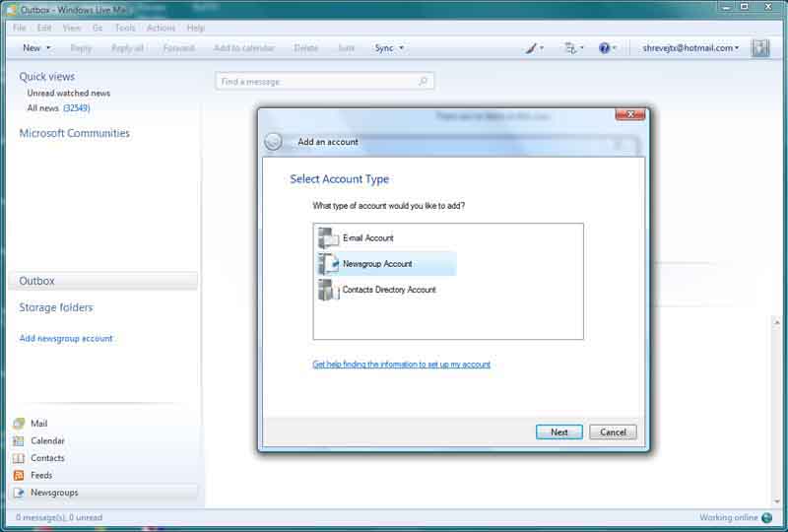Select All news quick view
Image resolution: width=788 pixels, height=532 pixels.
58,108
